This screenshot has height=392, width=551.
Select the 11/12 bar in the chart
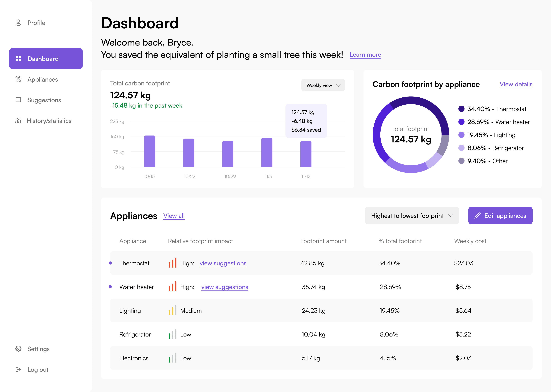pos(306,154)
